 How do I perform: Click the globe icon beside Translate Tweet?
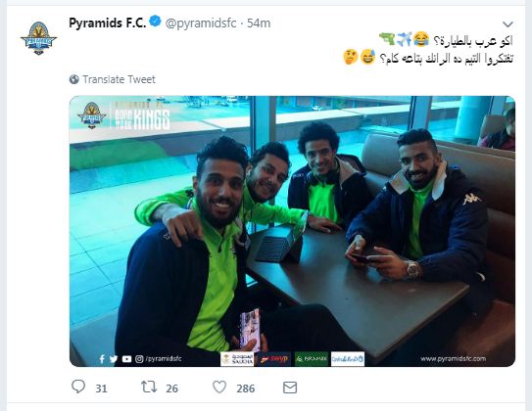[73, 79]
